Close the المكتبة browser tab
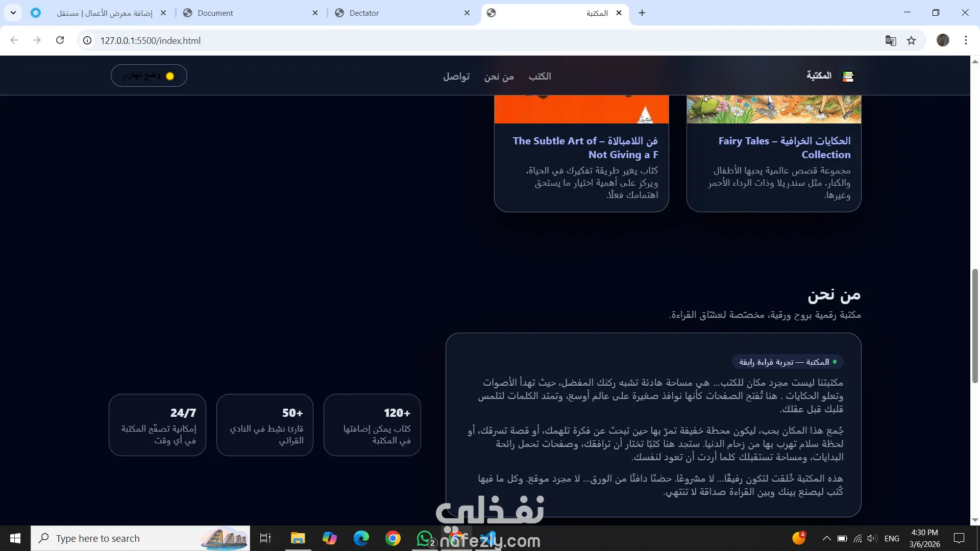 (619, 13)
